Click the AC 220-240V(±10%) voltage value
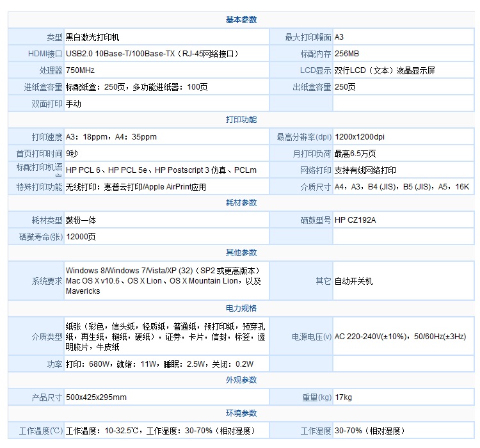 pyautogui.click(x=400, y=337)
